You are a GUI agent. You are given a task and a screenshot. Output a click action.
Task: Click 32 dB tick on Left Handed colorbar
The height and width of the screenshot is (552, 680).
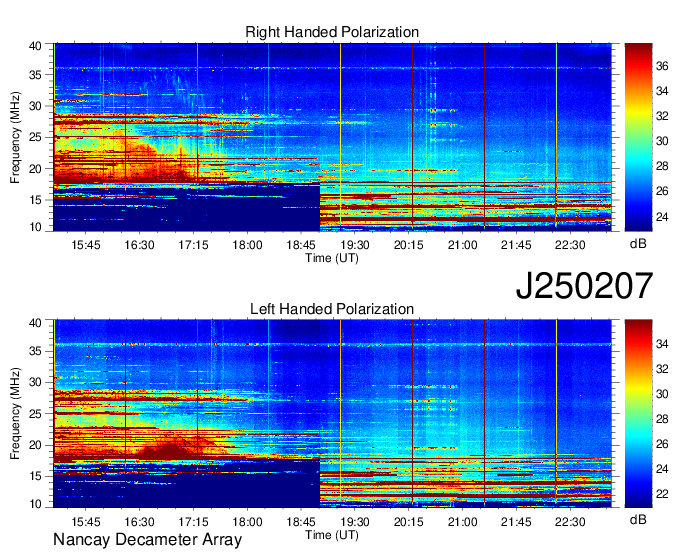point(662,369)
